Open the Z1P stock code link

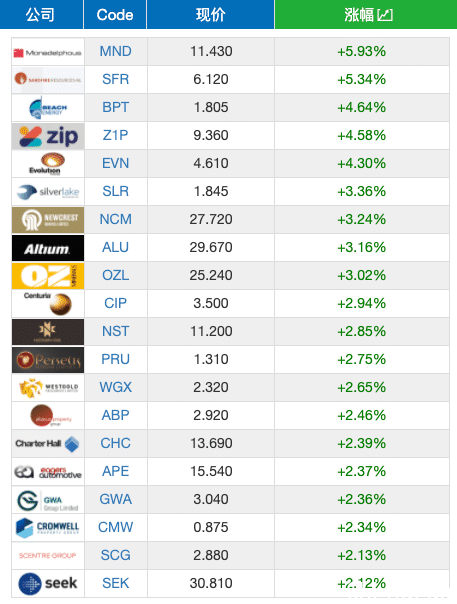[x=116, y=135]
